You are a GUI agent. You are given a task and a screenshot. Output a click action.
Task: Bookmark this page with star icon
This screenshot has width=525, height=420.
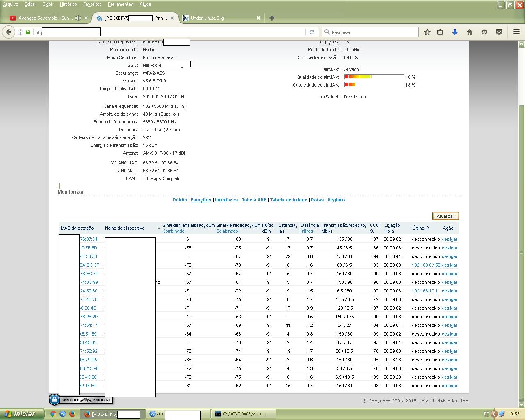click(x=427, y=32)
